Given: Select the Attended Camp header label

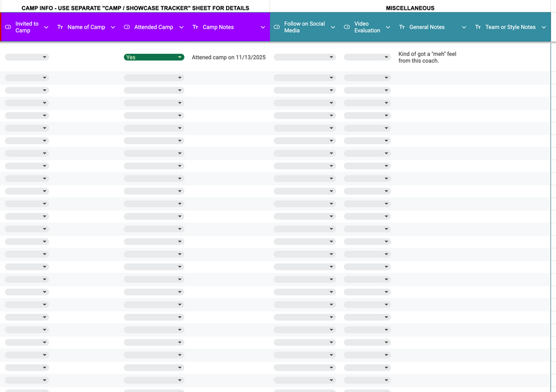Looking at the screenshot, I should point(154,27).
